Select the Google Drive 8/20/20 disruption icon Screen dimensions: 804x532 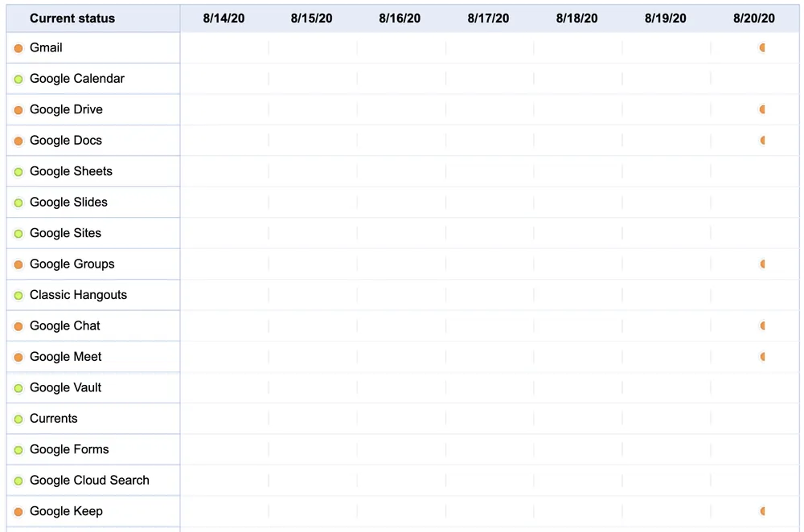[x=761, y=110]
